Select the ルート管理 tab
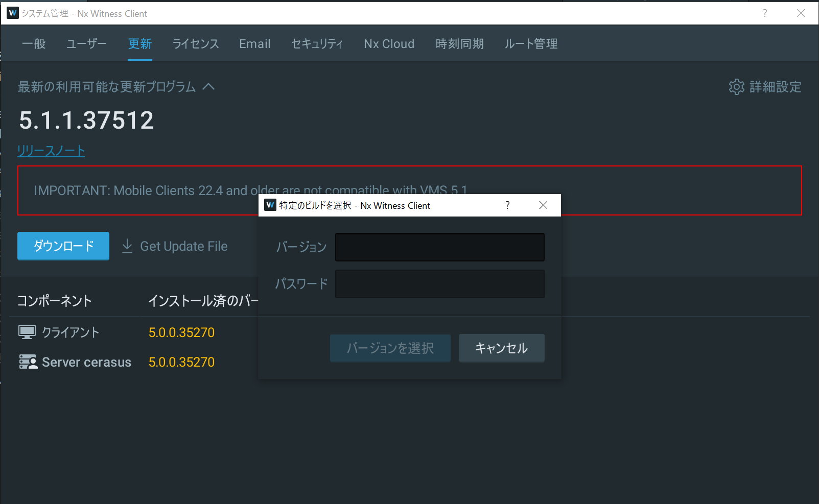This screenshot has width=819, height=504. [x=531, y=44]
